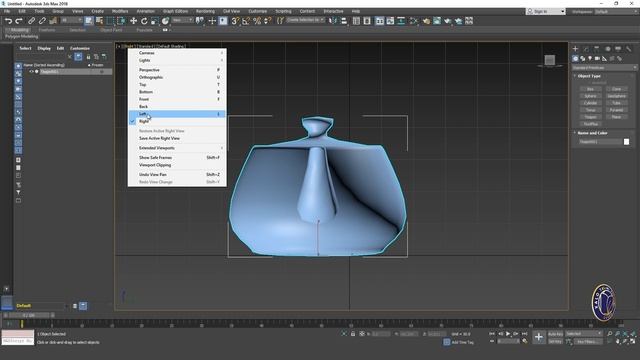Screen dimensions: 640x360
Task: Click the Align tool icon
Action: pyautogui.click(x=344, y=21)
